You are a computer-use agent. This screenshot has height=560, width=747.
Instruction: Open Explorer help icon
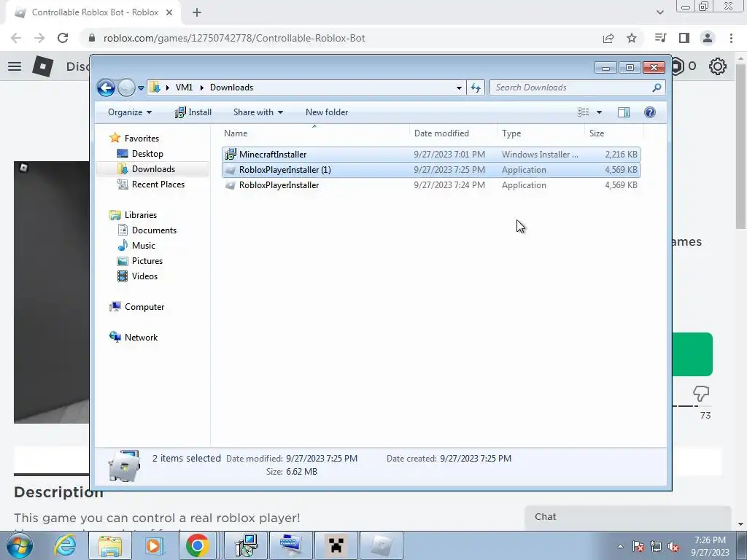[650, 112]
